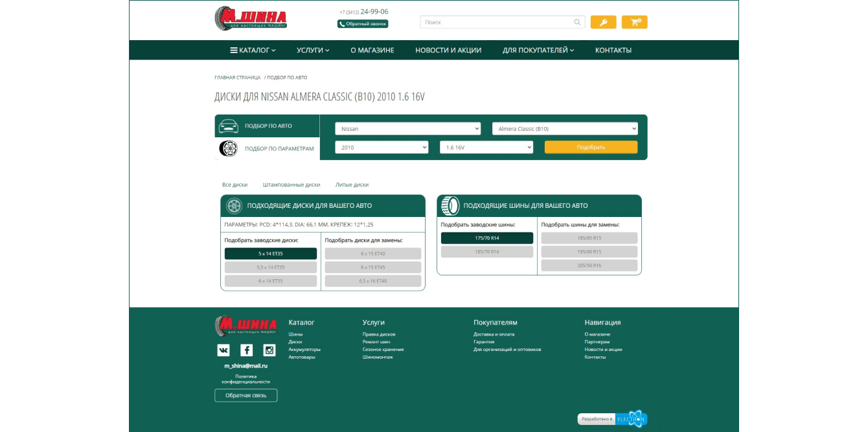Viewport: 868px width, 432px height.
Task: Open footer Ремонт шин link
Action: tap(376, 342)
